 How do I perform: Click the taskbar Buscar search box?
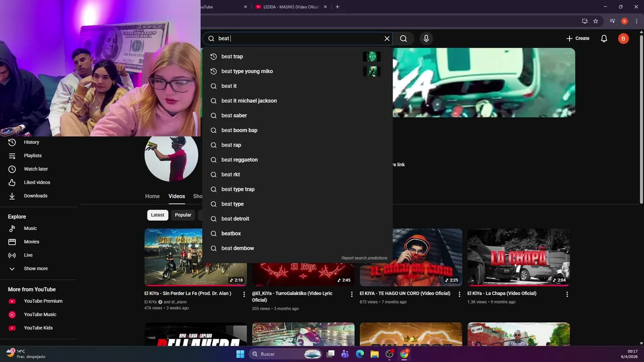(x=286, y=354)
